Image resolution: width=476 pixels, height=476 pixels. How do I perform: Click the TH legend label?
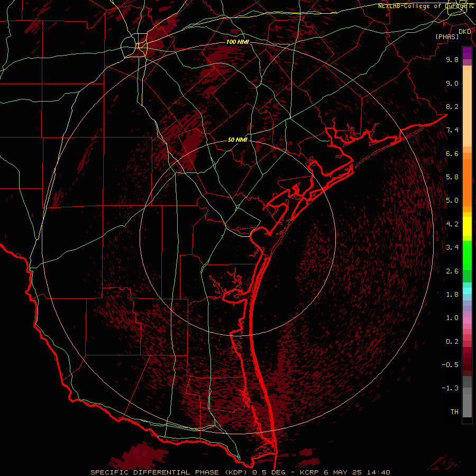[454, 412]
